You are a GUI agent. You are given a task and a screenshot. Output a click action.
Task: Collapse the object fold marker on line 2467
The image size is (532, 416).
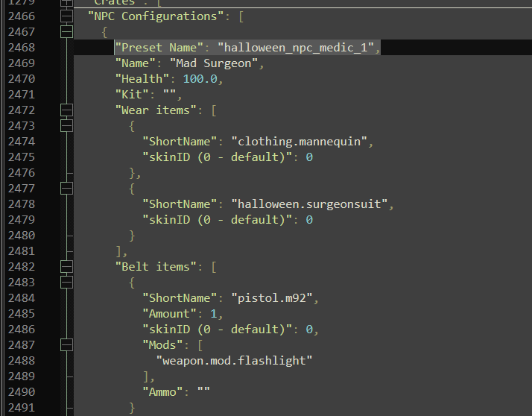pos(66,31)
